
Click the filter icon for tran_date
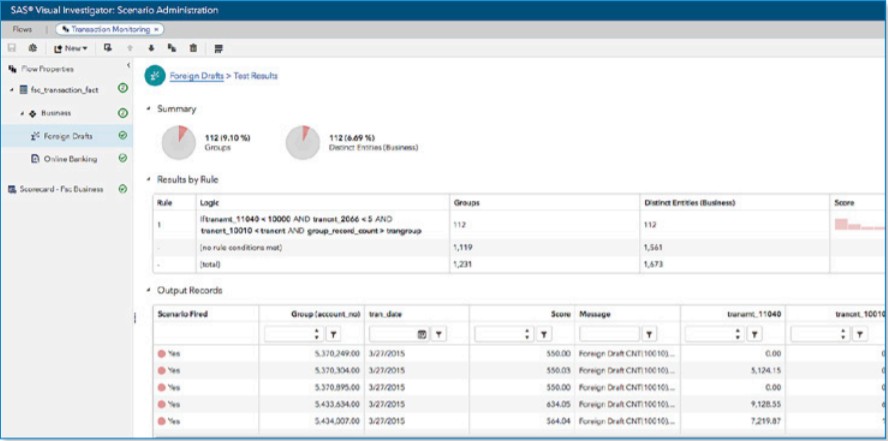(439, 335)
